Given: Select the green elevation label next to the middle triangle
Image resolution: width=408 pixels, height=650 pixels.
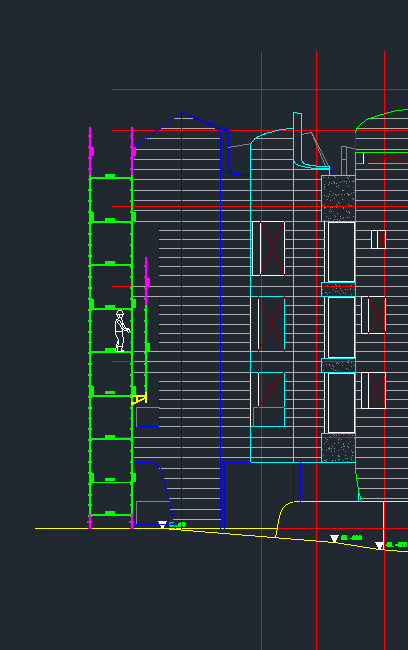Looking at the screenshot, I should pyautogui.click(x=351, y=538).
